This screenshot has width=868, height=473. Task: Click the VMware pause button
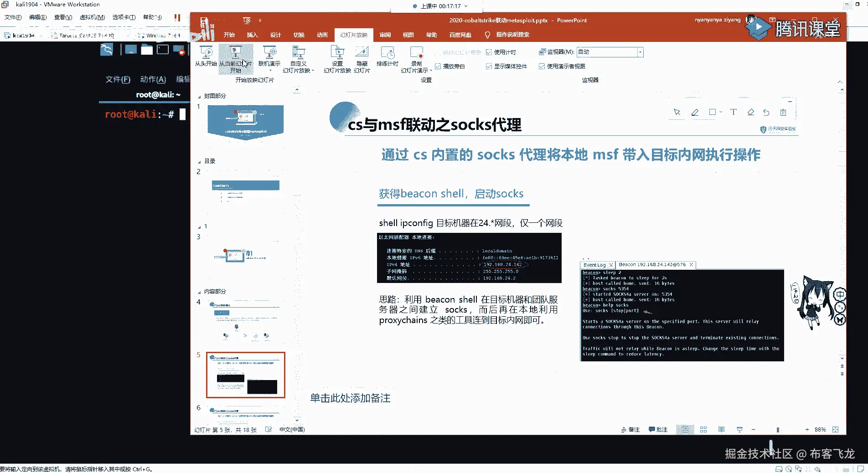coord(177,17)
